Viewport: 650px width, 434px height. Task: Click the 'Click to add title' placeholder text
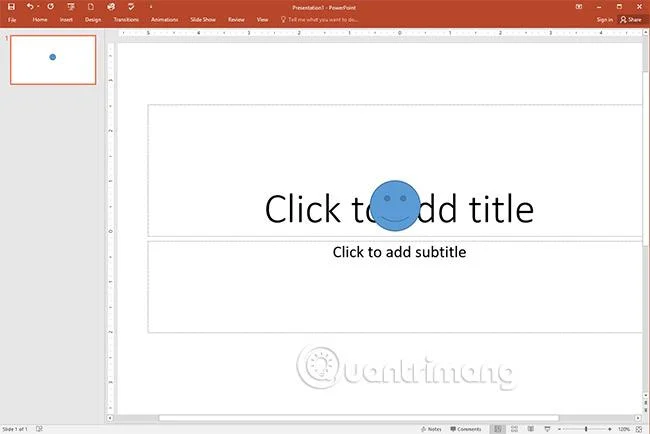pyautogui.click(x=399, y=209)
